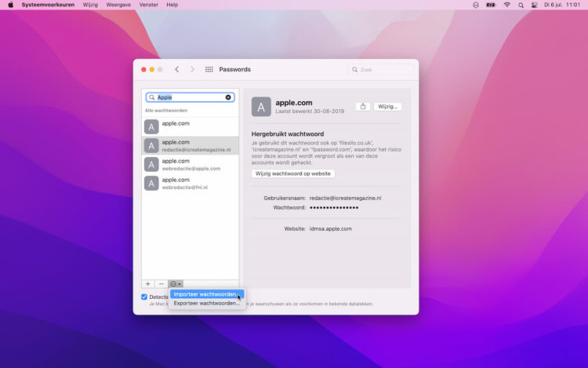This screenshot has width=588, height=368.
Task: Click the Zoek search field in toolbar
Action: coord(381,70)
